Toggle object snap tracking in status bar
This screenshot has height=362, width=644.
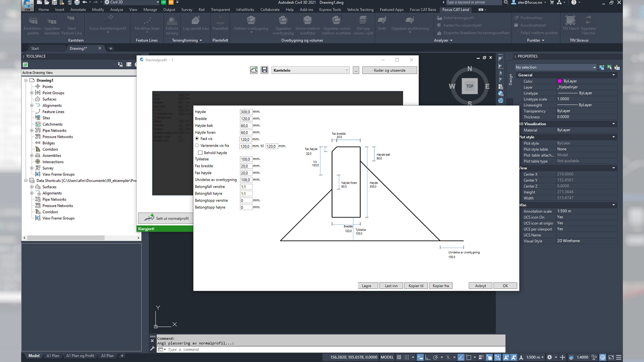(x=461, y=357)
